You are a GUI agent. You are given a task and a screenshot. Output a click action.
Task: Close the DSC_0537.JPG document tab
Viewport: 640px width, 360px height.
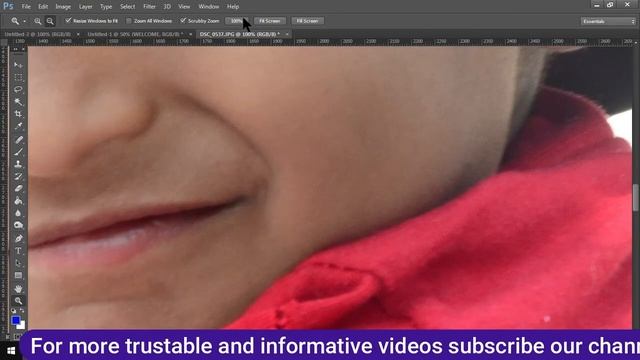click(287, 35)
